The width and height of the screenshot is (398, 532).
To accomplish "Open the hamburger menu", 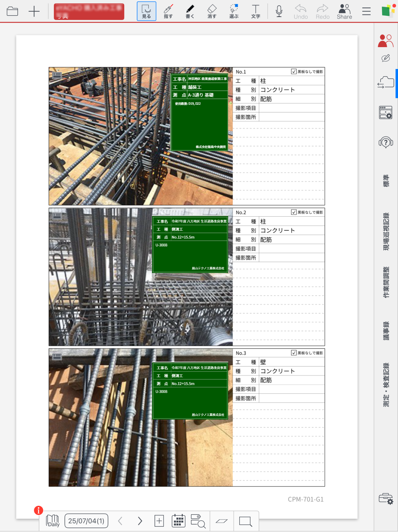I will (x=366, y=11).
